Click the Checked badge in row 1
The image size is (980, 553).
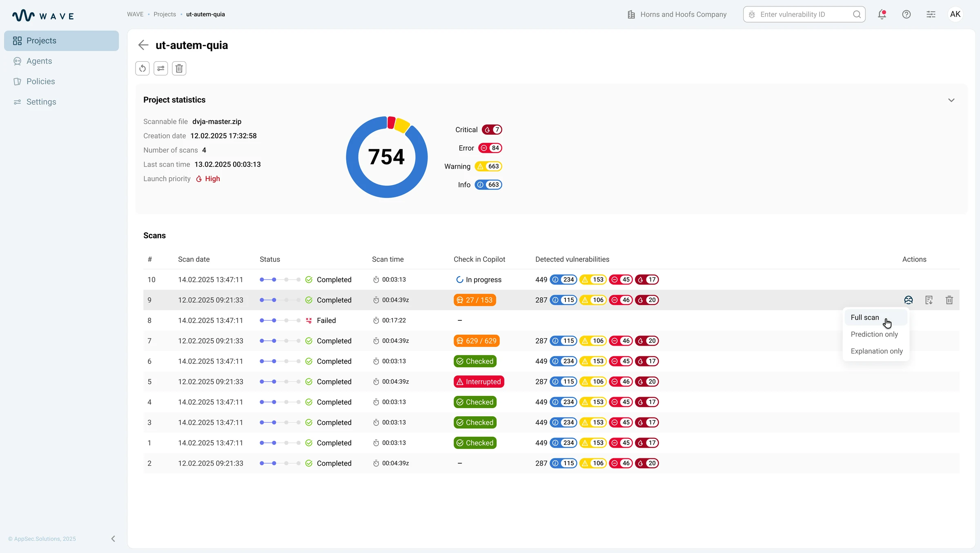click(475, 443)
